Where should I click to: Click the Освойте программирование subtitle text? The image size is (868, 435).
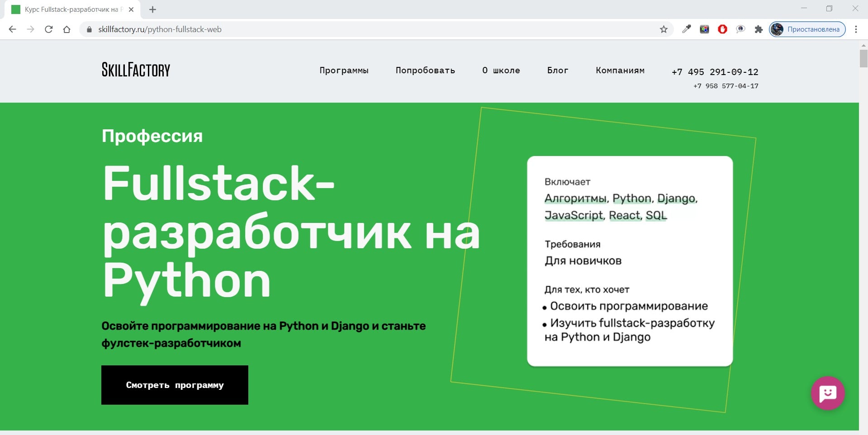point(263,335)
